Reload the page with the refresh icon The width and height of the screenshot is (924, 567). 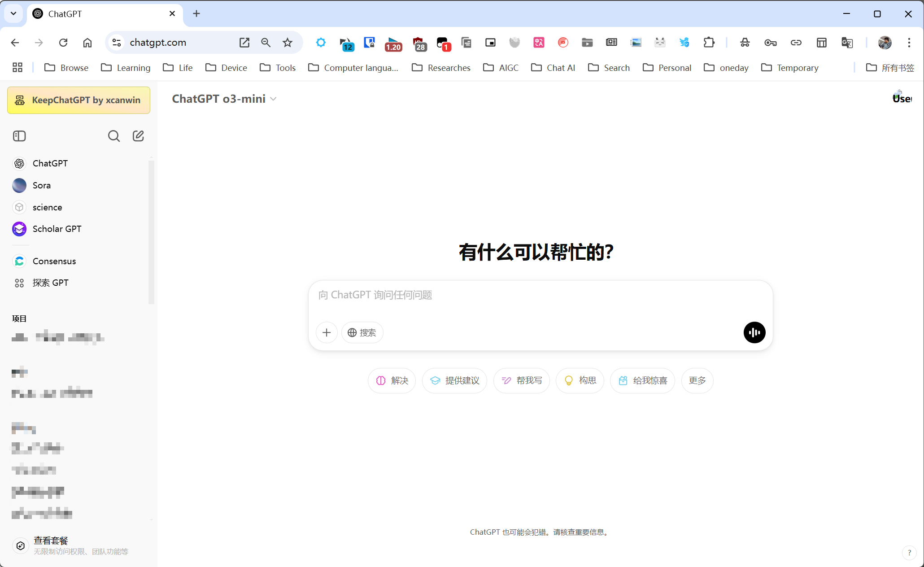pyautogui.click(x=63, y=43)
